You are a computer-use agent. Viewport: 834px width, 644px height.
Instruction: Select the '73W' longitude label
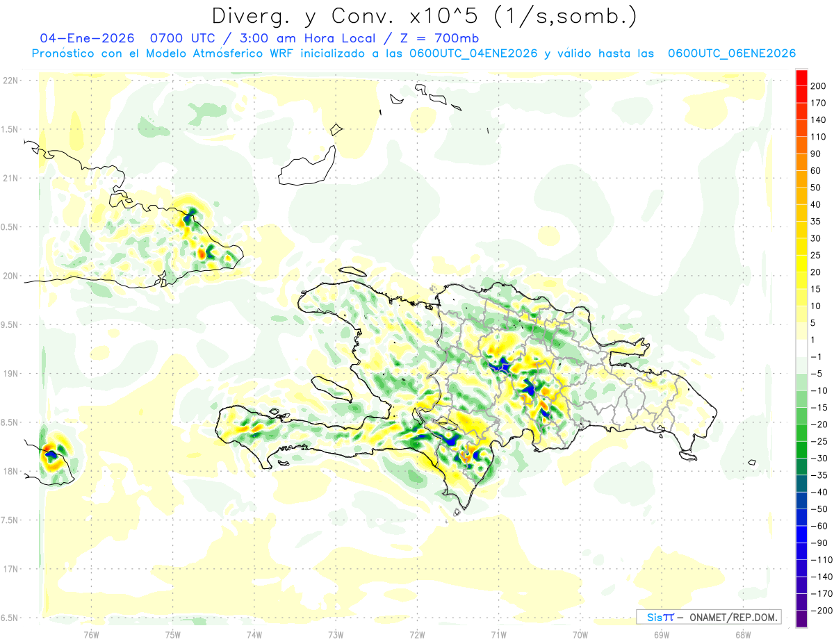[x=336, y=634]
